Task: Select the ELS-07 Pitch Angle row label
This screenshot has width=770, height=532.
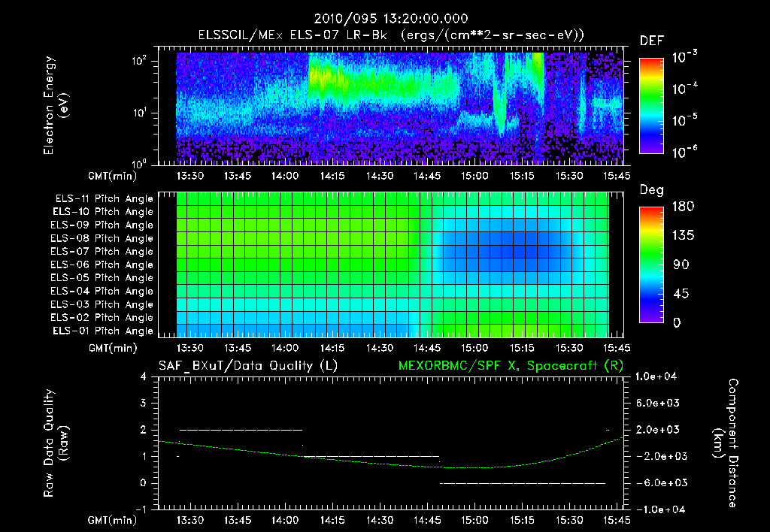Action: tap(102, 251)
